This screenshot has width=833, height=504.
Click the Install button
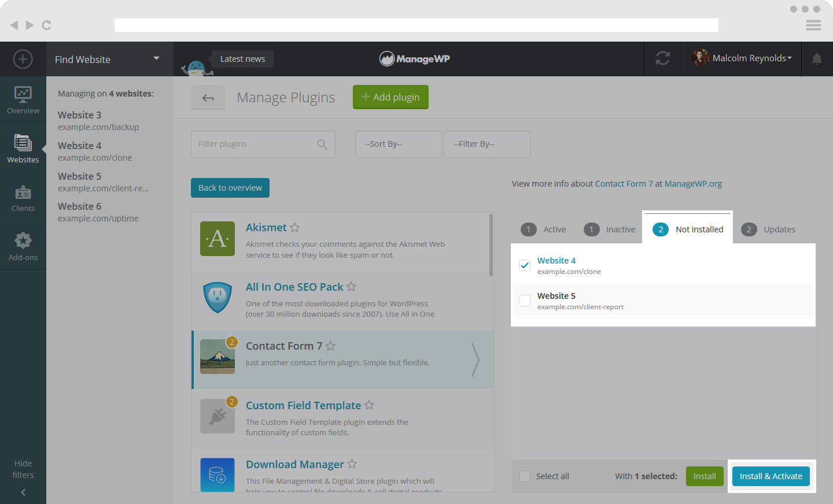pos(705,476)
